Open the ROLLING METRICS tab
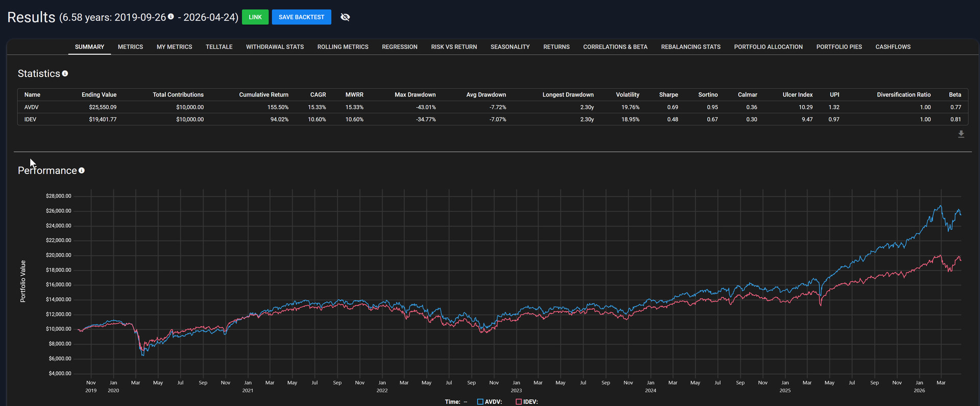Screen dimensions: 980x406 point(343,46)
